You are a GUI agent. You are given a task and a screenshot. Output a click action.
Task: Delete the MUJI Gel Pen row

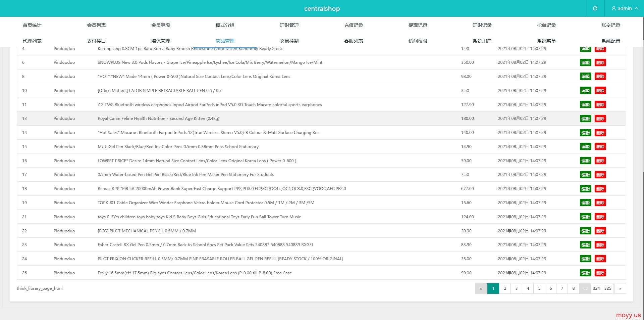[x=600, y=147]
